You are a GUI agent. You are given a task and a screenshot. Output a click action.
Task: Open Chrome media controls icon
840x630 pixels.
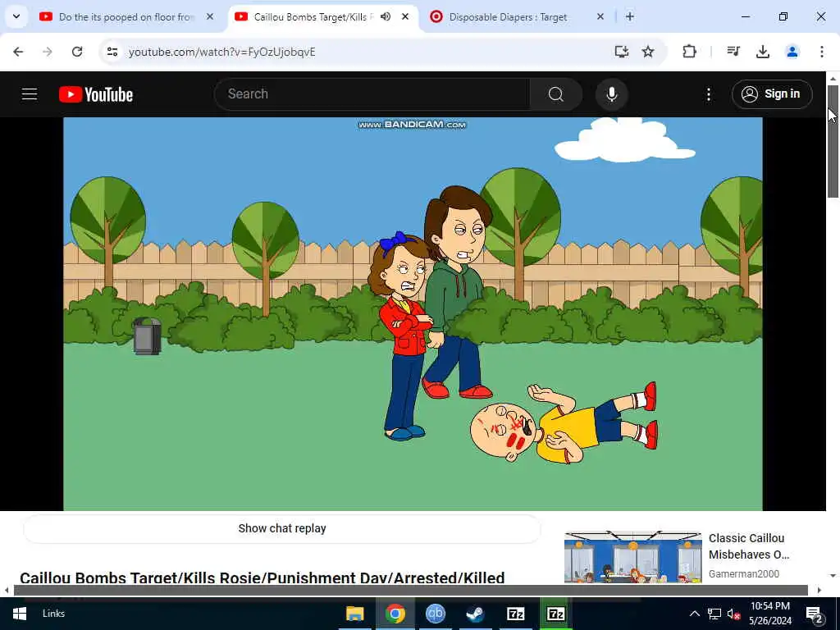[733, 52]
